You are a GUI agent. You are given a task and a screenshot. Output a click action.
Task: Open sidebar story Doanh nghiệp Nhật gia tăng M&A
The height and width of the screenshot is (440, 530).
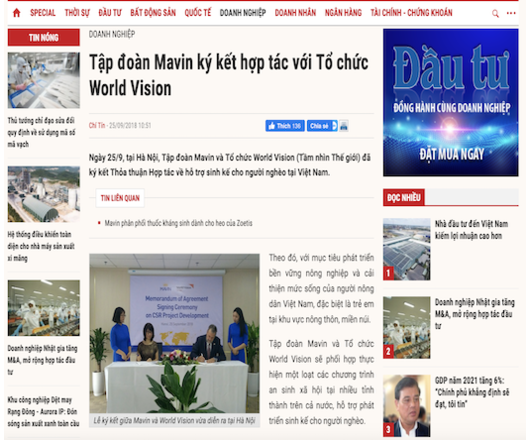coord(42,360)
